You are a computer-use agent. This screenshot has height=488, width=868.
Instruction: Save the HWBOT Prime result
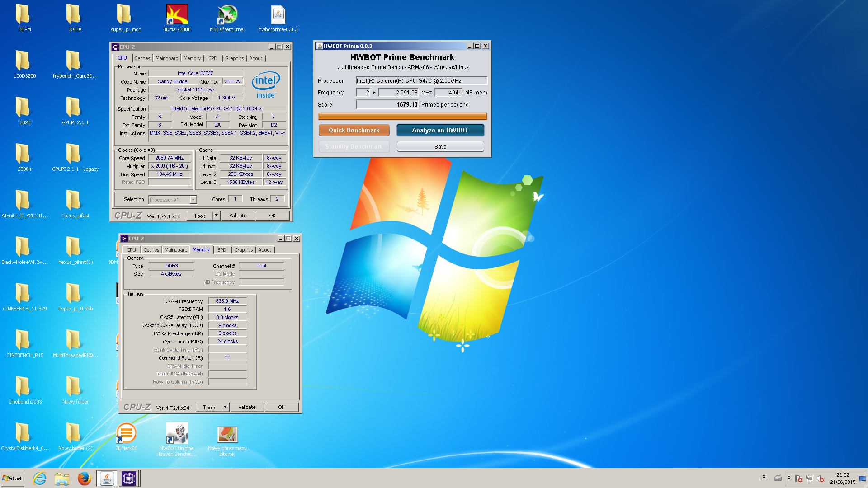(x=440, y=146)
